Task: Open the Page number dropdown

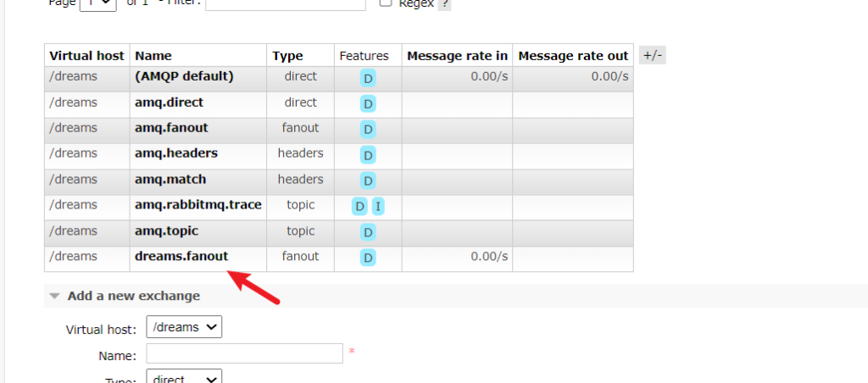Action: tap(97, 4)
